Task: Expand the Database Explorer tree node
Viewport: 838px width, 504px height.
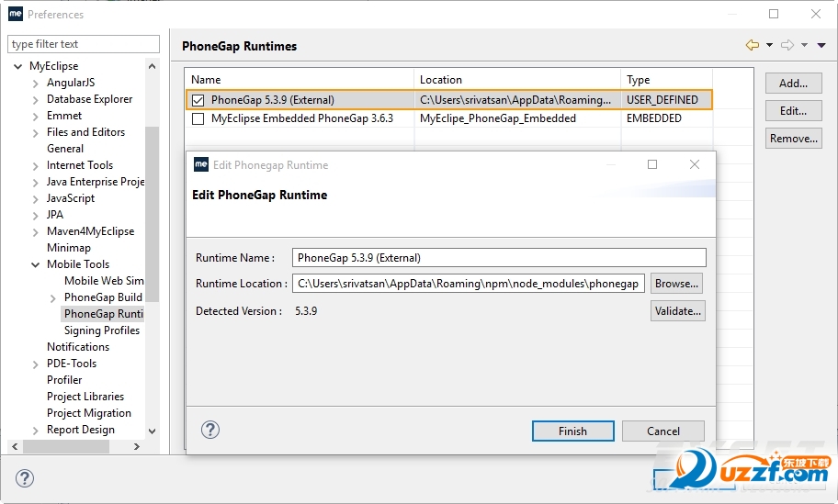Action: [x=36, y=99]
